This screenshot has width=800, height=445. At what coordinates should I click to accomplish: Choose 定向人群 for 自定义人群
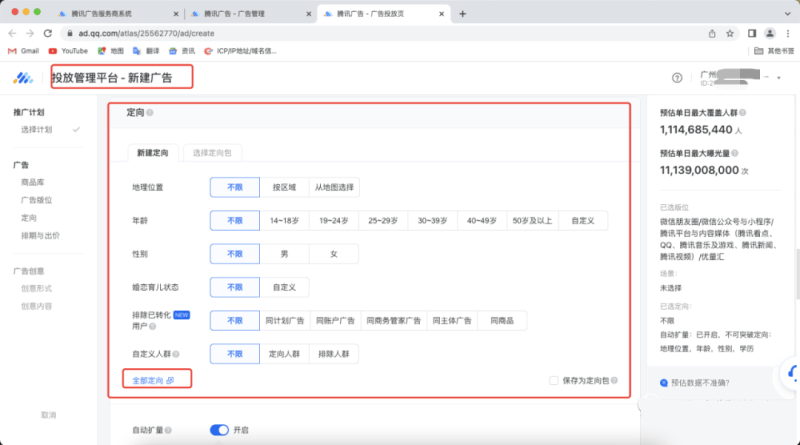[284, 354]
